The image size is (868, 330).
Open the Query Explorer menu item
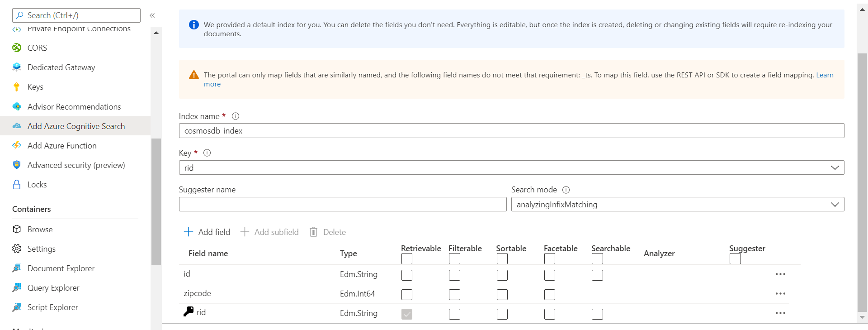[x=53, y=288]
